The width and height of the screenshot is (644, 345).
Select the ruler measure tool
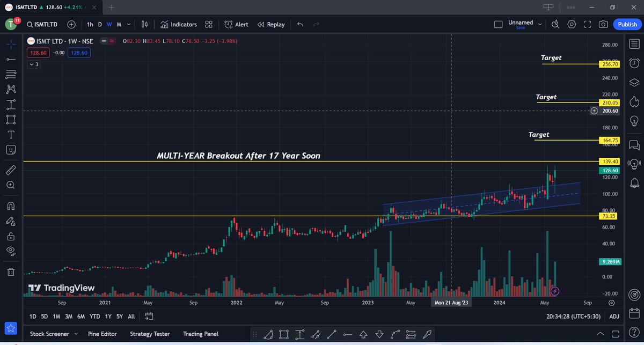11,171
